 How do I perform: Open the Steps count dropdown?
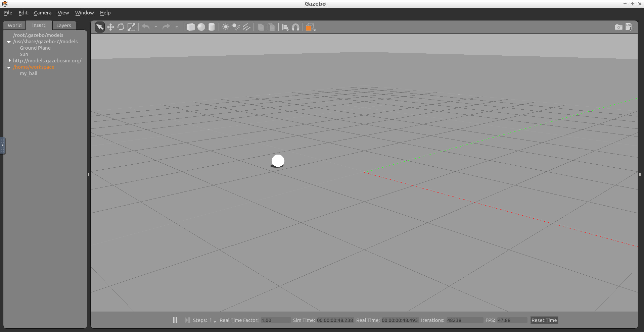(213, 321)
